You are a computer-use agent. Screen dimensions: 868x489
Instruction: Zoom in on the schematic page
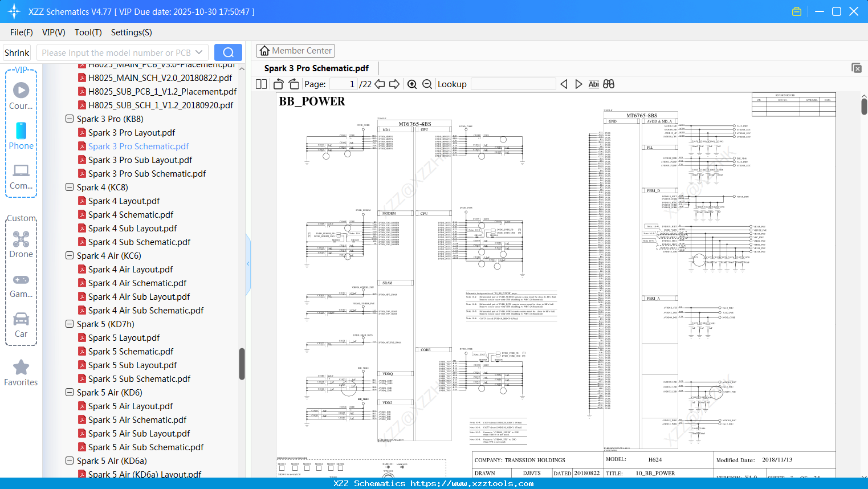pos(412,84)
